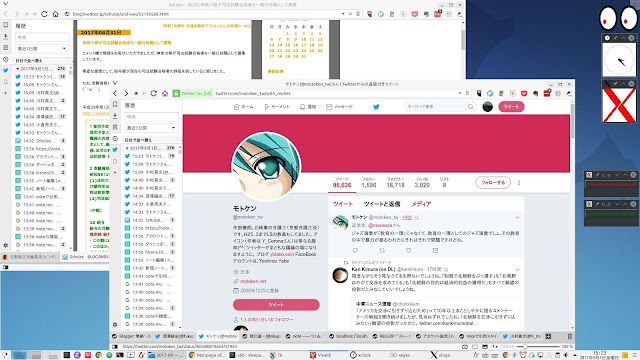Image resolution: width=640 pixels, height=360 pixels.
Task: Go to the home page in the front Vivaldi window
Action: click(165, 93)
